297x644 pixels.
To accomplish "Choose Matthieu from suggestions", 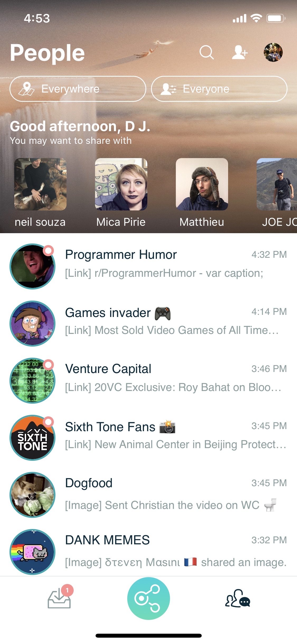I will [202, 184].
